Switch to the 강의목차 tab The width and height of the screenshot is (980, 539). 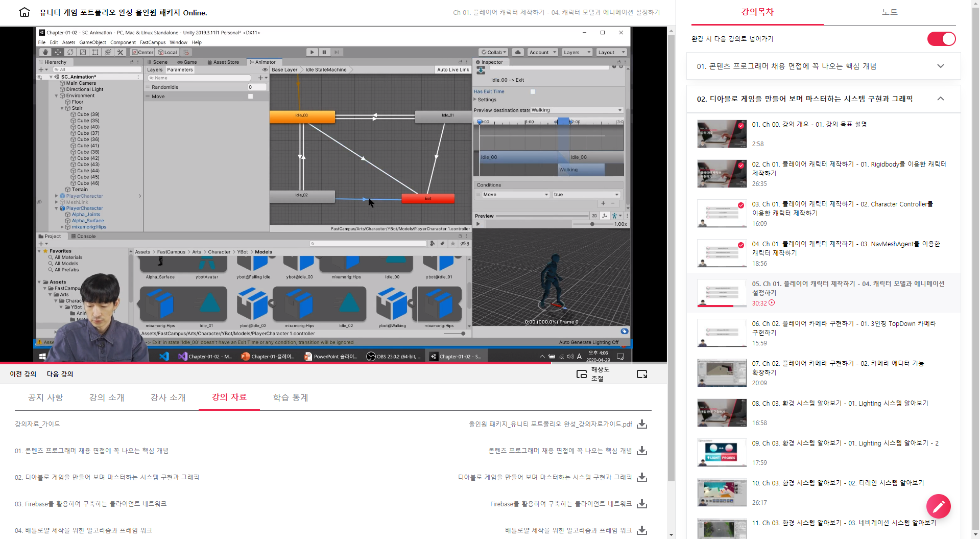coord(757,12)
